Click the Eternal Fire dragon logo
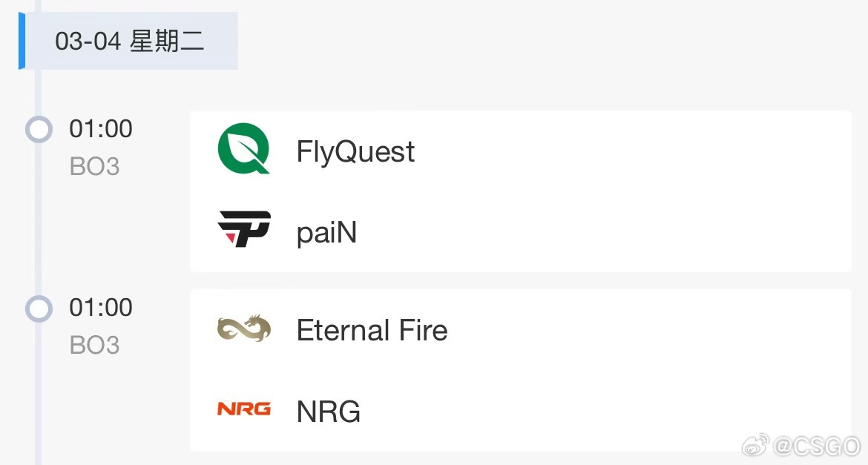Screen dimensions: 868x465 click(x=244, y=328)
